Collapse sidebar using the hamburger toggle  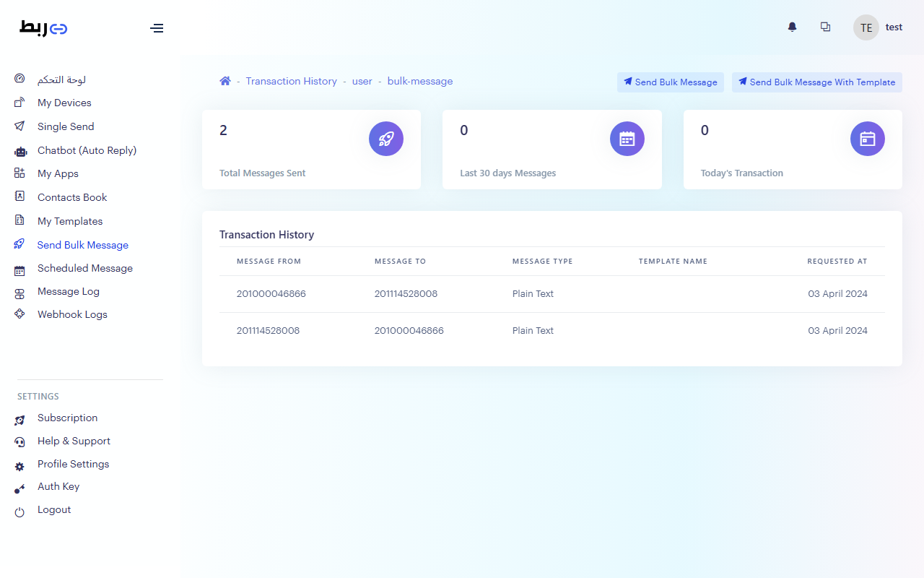click(157, 28)
